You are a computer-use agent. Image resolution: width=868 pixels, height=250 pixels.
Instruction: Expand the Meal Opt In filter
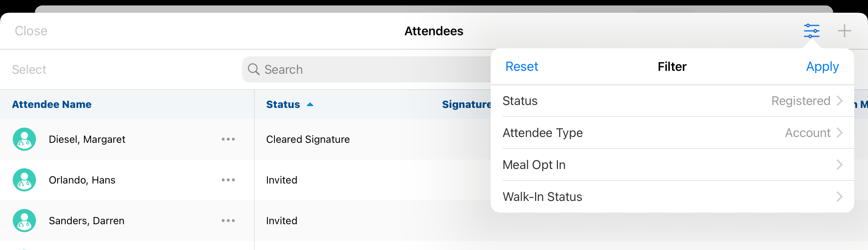point(672,165)
